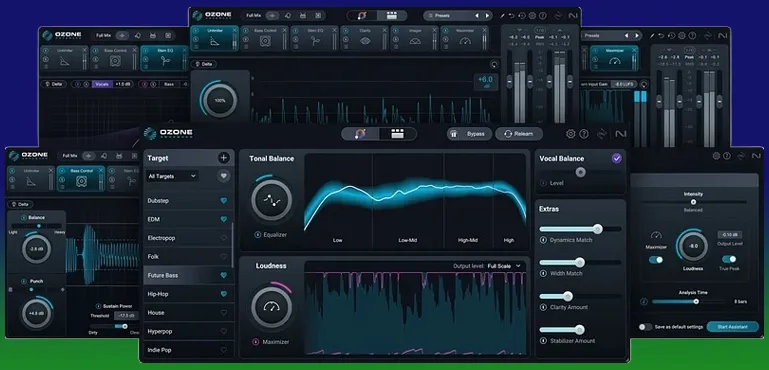Viewport: 769px width, 370px height.
Task: Click the Delta button in top window
Action: pyautogui.click(x=204, y=64)
